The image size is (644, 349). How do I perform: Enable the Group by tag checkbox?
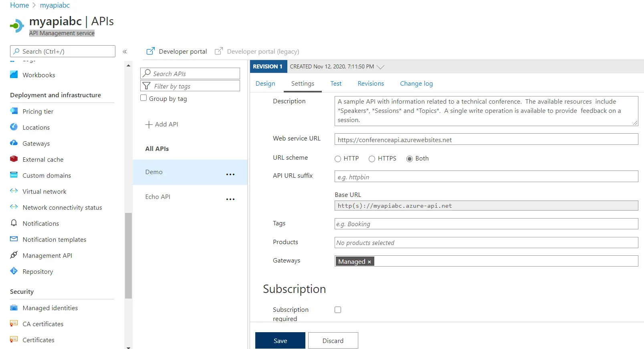click(x=143, y=98)
